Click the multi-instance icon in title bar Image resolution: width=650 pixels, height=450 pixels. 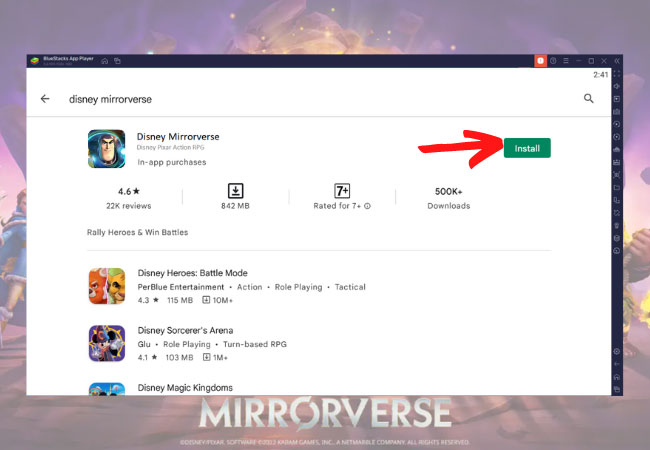tap(117, 61)
